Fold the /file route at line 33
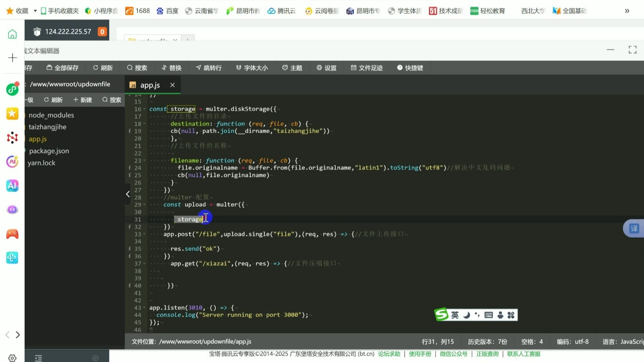 point(144,234)
